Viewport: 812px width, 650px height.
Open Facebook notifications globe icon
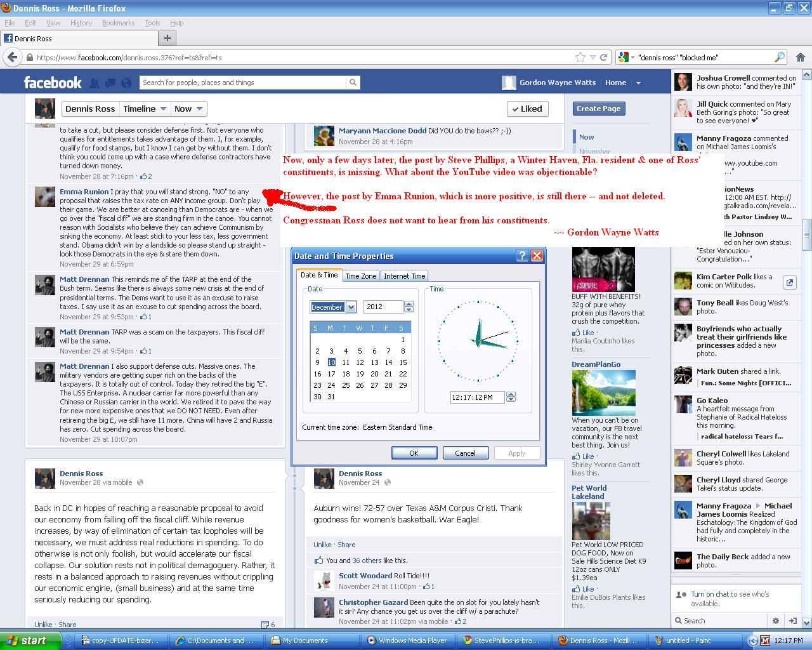pos(126,83)
